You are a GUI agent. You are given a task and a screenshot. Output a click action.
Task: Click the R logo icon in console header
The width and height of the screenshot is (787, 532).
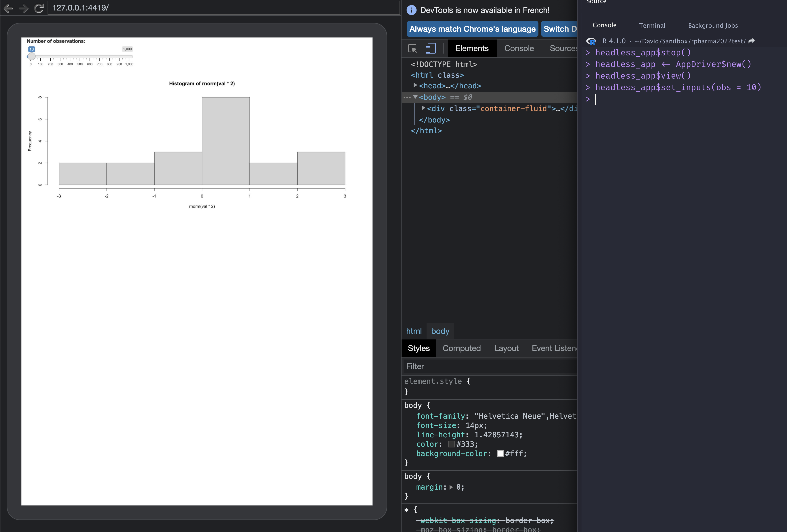point(591,41)
